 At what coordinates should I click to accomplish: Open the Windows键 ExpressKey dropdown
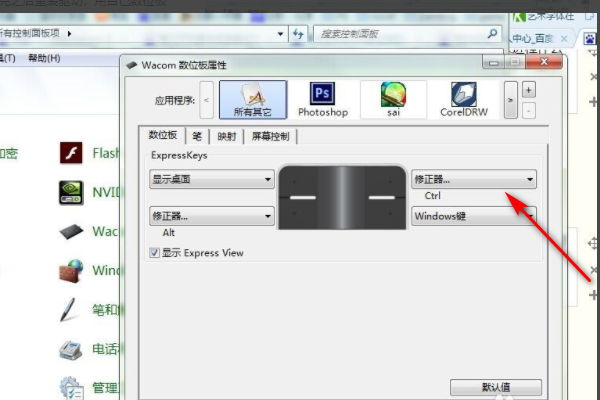[474, 216]
